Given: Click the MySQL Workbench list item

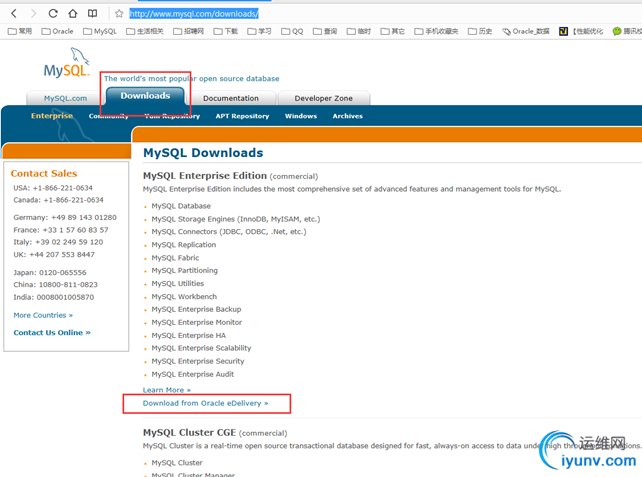Looking at the screenshot, I should pos(184,297).
